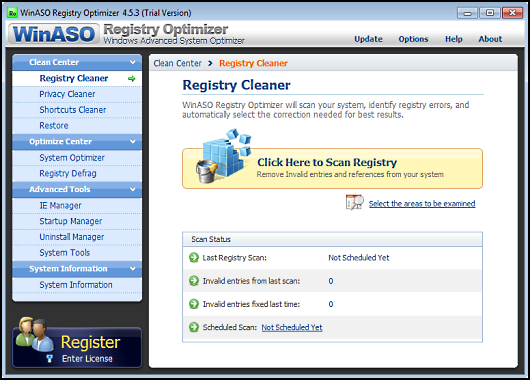
Task: Click the blue cubes registry scan icon
Action: pyautogui.click(x=223, y=156)
